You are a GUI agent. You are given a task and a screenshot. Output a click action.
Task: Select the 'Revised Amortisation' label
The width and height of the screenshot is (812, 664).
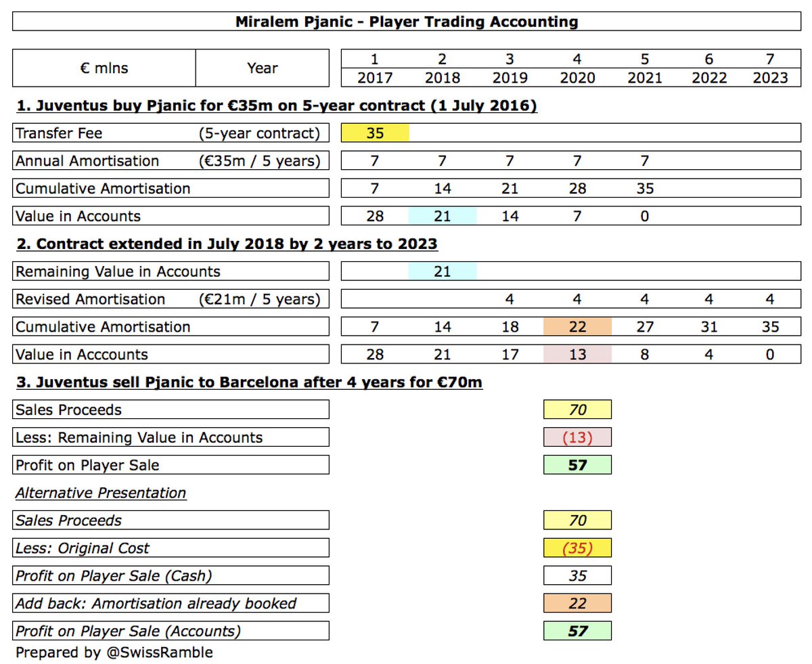pyautogui.click(x=90, y=299)
